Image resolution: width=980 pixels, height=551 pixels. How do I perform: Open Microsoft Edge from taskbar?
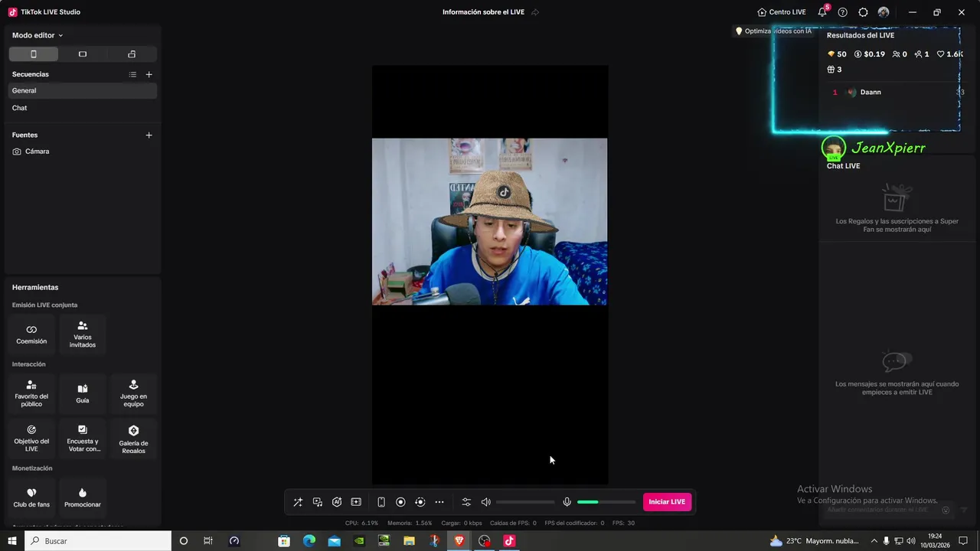coord(309,541)
